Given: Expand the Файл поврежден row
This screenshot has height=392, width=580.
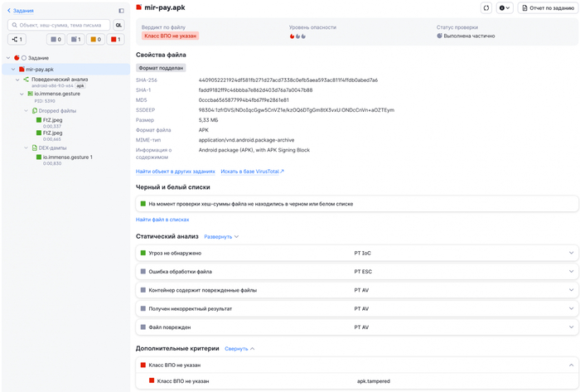Looking at the screenshot, I should point(357,327).
